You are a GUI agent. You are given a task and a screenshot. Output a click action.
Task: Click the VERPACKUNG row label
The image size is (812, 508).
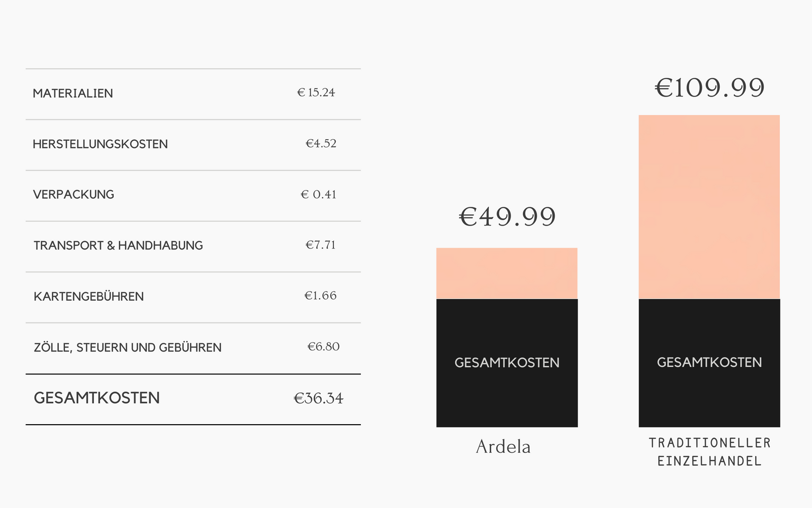pyautogui.click(x=74, y=195)
